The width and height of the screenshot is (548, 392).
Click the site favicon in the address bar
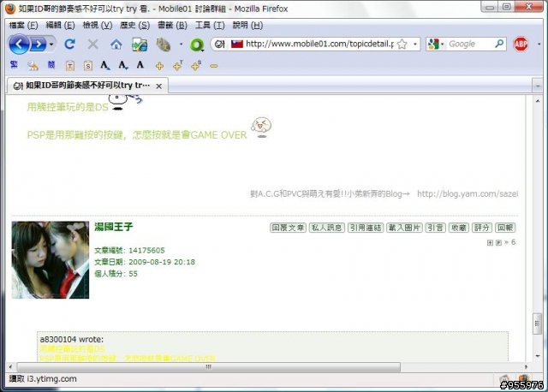220,44
